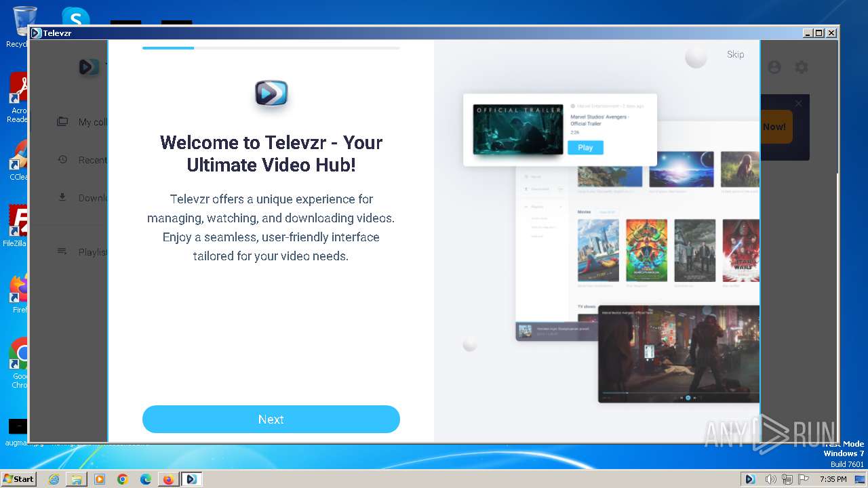Click the Televzr logo above the welcome heading

[x=271, y=94]
